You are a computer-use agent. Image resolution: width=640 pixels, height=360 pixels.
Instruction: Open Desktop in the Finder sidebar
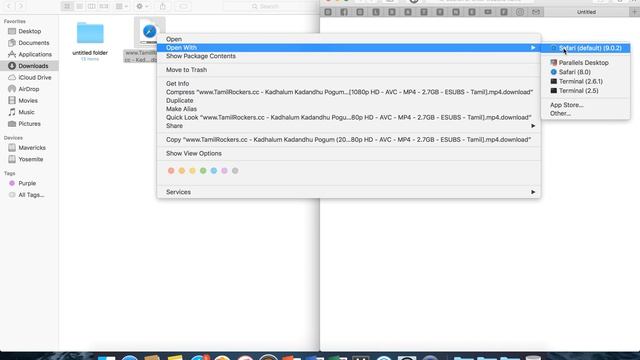(x=29, y=31)
